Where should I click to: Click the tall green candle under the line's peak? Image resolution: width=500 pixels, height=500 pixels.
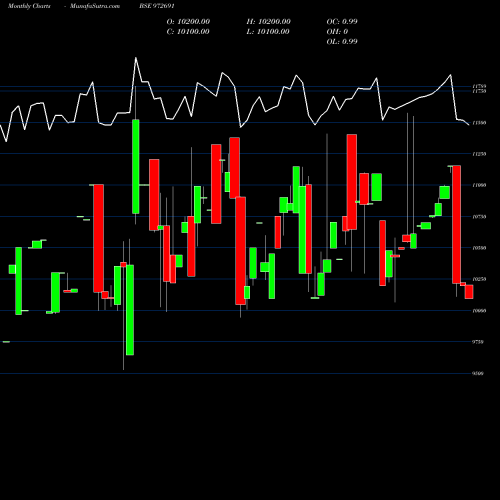(x=136, y=166)
